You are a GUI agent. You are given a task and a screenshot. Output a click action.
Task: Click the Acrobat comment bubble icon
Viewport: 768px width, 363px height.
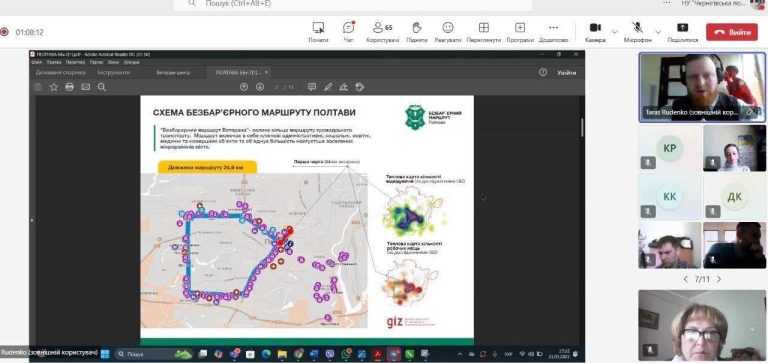(x=312, y=87)
